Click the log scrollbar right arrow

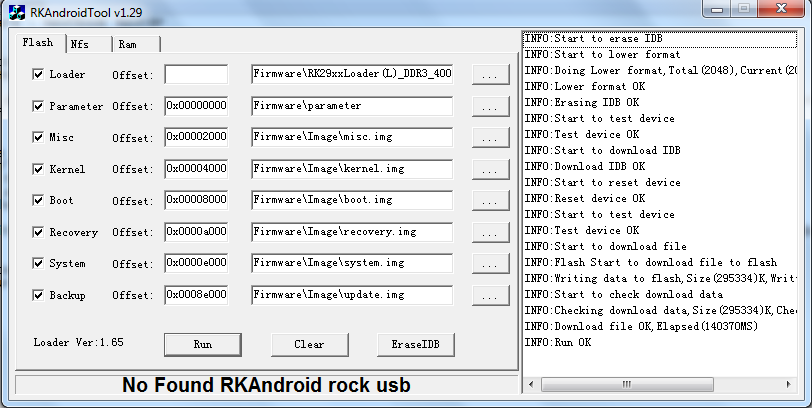pos(789,385)
